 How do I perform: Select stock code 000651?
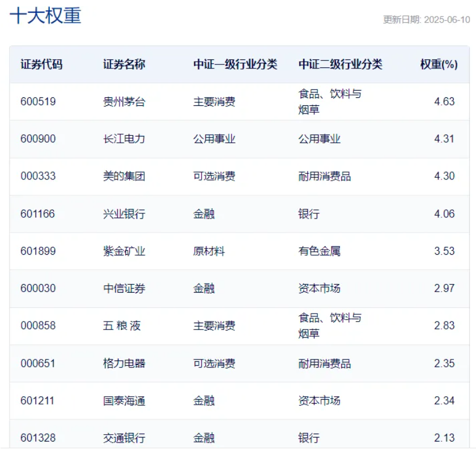37,363
